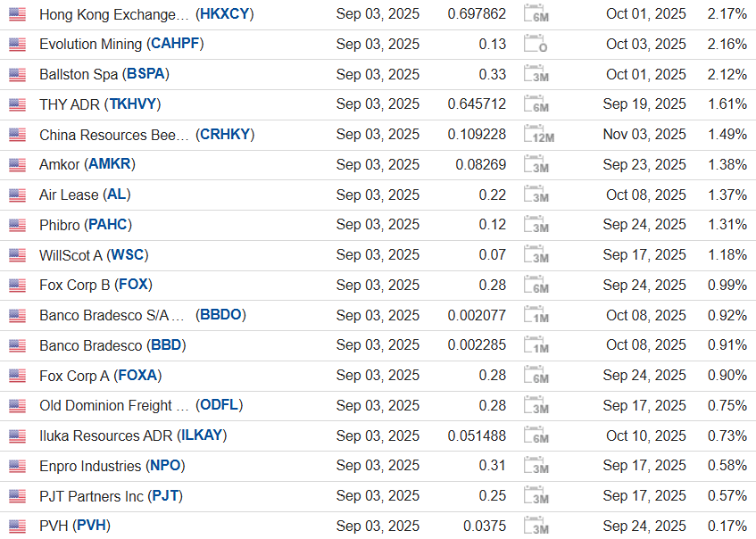This screenshot has width=756, height=539.
Task: Click the 12M calendar icon for CRHKY
Action: point(538,134)
